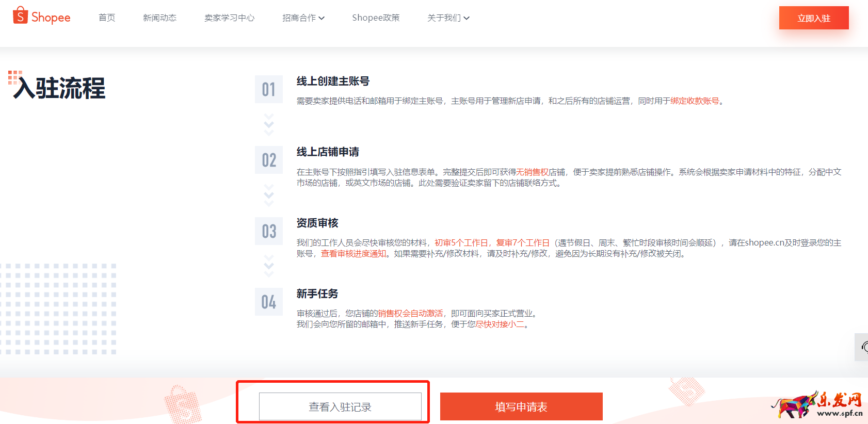The width and height of the screenshot is (868, 424).
Task: Click the 立即入驻 button
Action: coord(814,18)
